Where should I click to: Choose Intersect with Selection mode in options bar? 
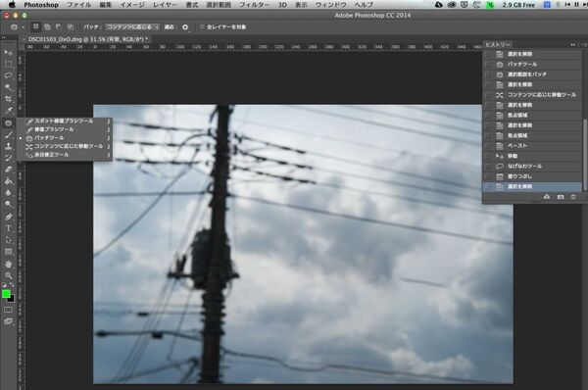[71, 26]
